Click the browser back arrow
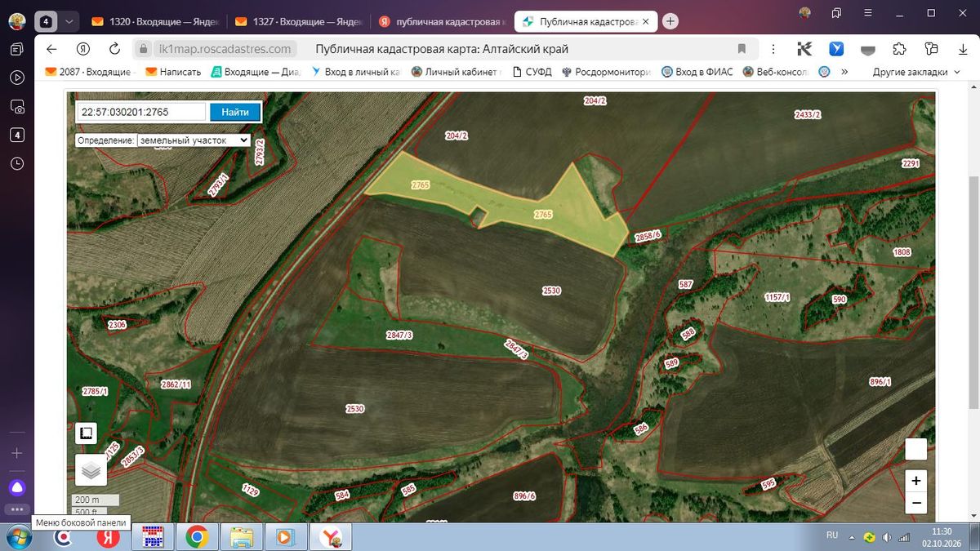The height and width of the screenshot is (551, 980). (51, 49)
